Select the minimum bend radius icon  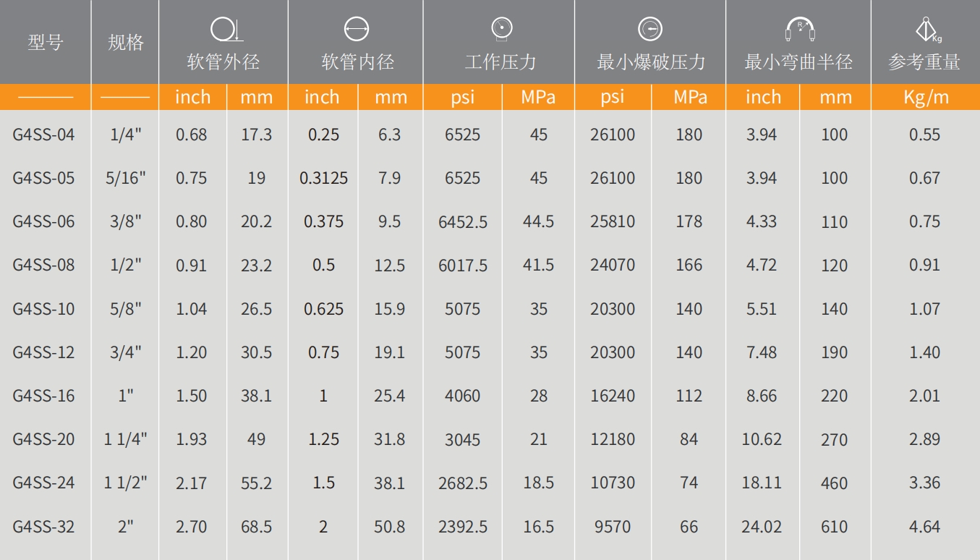point(800,30)
